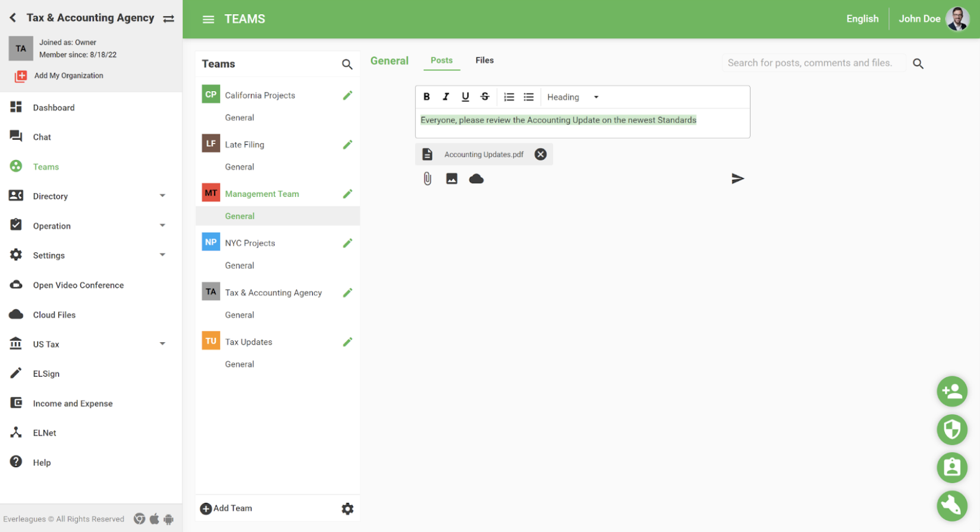This screenshot has width=980, height=532.
Task: Click the back arrow beside Tax & Accounting Agency
Action: pos(13,18)
